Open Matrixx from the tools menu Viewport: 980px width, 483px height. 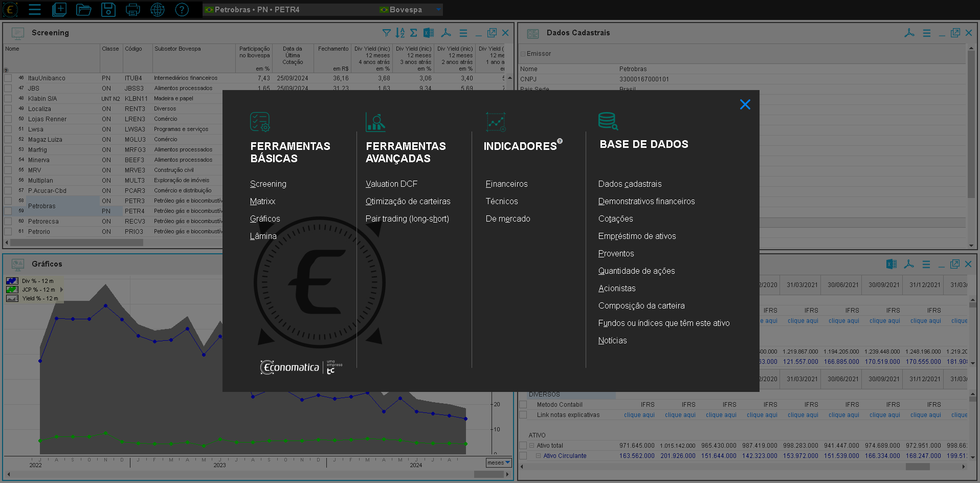[x=262, y=202]
